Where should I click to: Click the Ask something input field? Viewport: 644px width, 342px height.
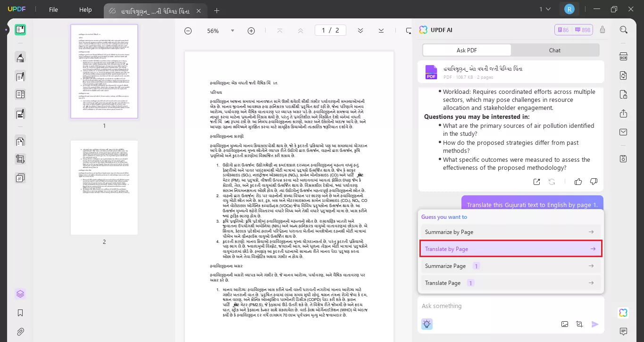(510, 306)
